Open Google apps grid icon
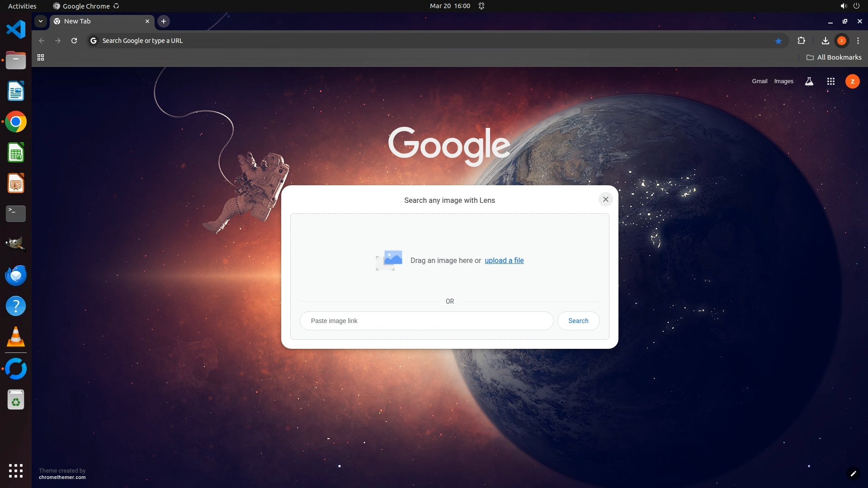The image size is (868, 488). (x=830, y=81)
